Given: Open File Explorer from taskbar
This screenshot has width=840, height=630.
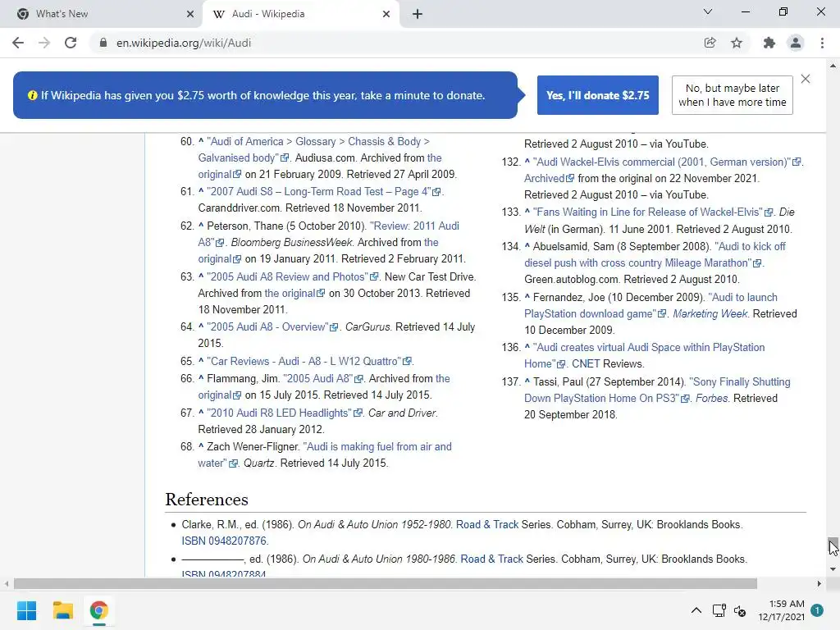Looking at the screenshot, I should tap(62, 610).
